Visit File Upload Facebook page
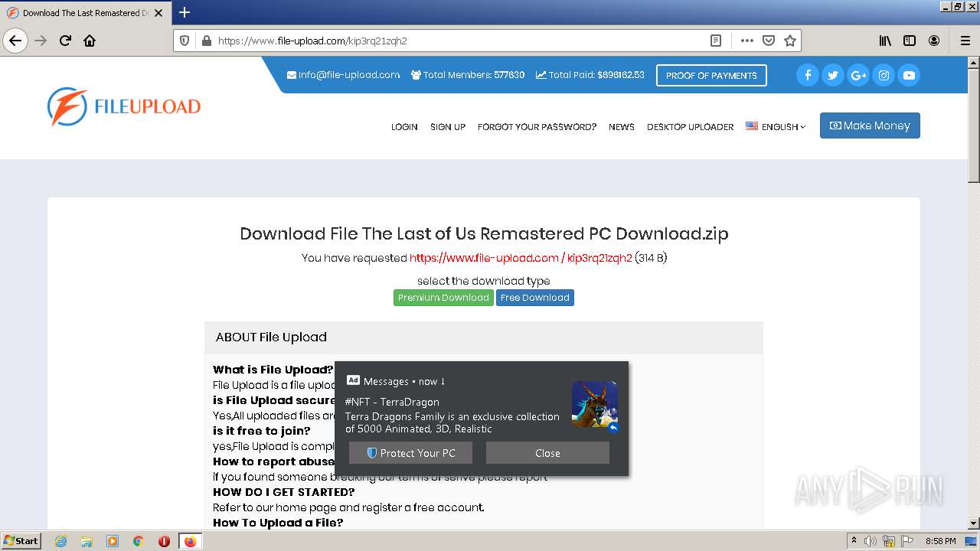The height and width of the screenshot is (551, 980). (x=808, y=75)
